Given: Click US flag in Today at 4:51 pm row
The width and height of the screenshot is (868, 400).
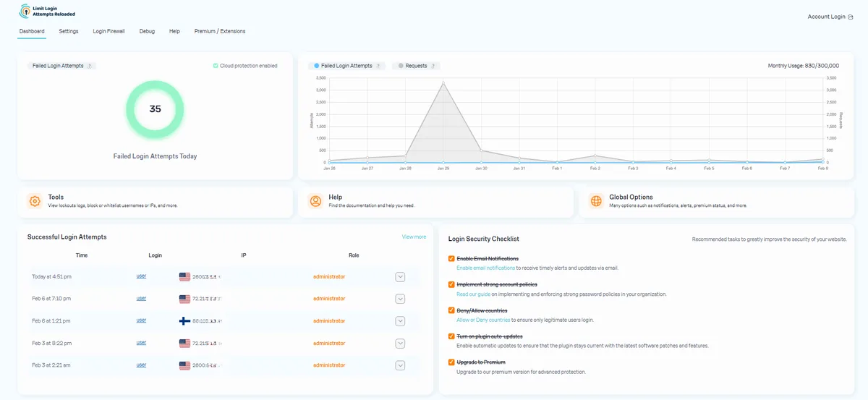Looking at the screenshot, I should click(x=184, y=276).
